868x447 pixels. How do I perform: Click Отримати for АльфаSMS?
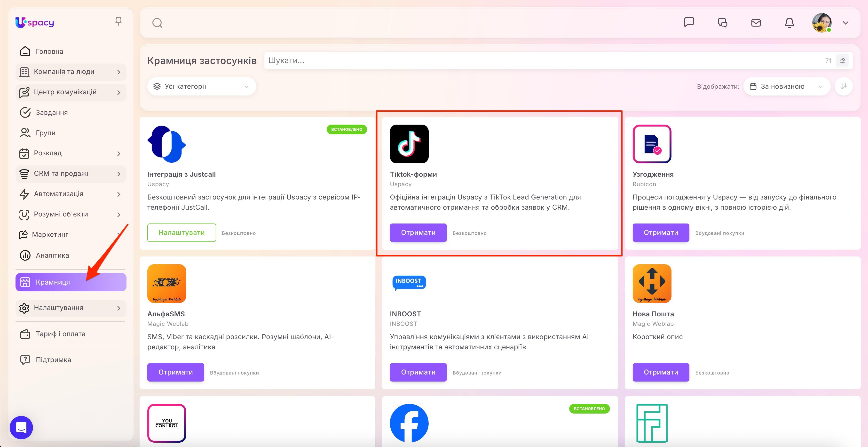[x=175, y=372]
